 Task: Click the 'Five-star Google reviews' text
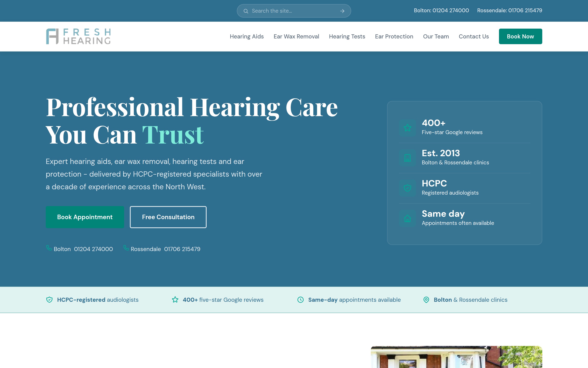click(x=452, y=132)
